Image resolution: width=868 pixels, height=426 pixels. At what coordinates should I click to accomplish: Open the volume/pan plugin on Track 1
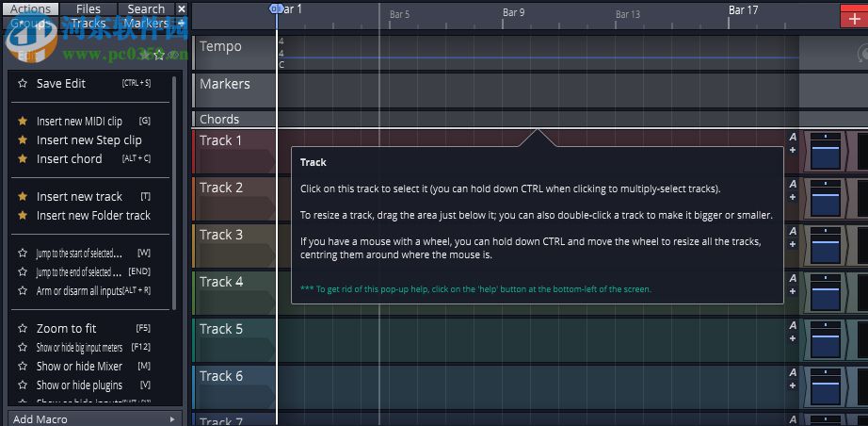(x=826, y=151)
